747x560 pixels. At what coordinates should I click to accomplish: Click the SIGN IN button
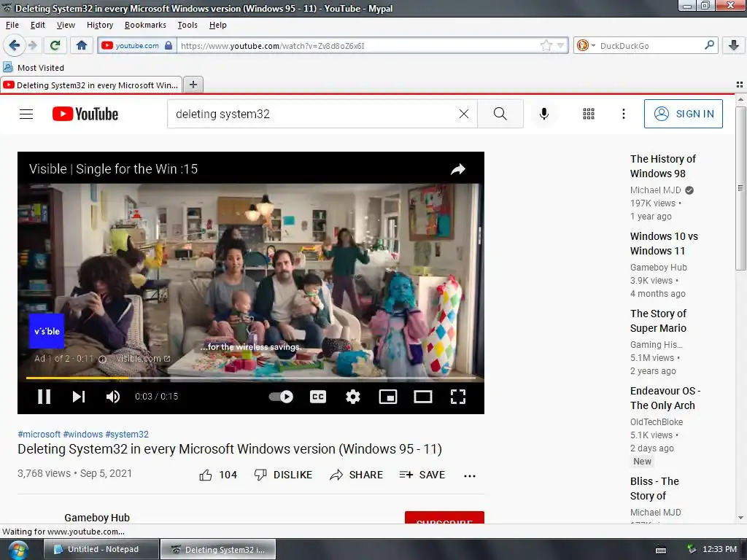tap(683, 114)
